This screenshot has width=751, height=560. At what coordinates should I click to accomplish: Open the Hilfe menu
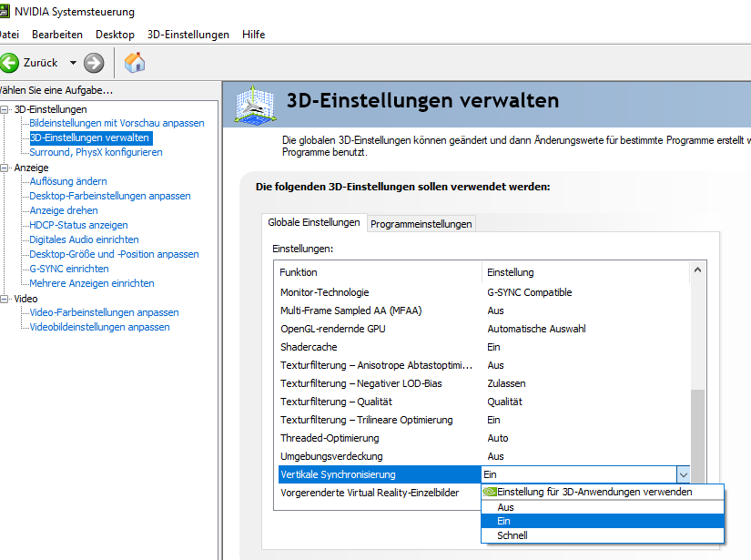[x=253, y=35]
